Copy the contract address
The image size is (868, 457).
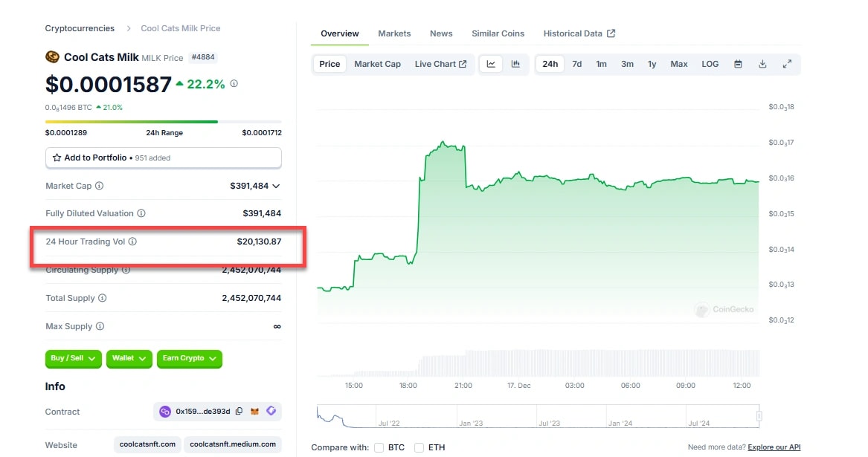pyautogui.click(x=238, y=412)
